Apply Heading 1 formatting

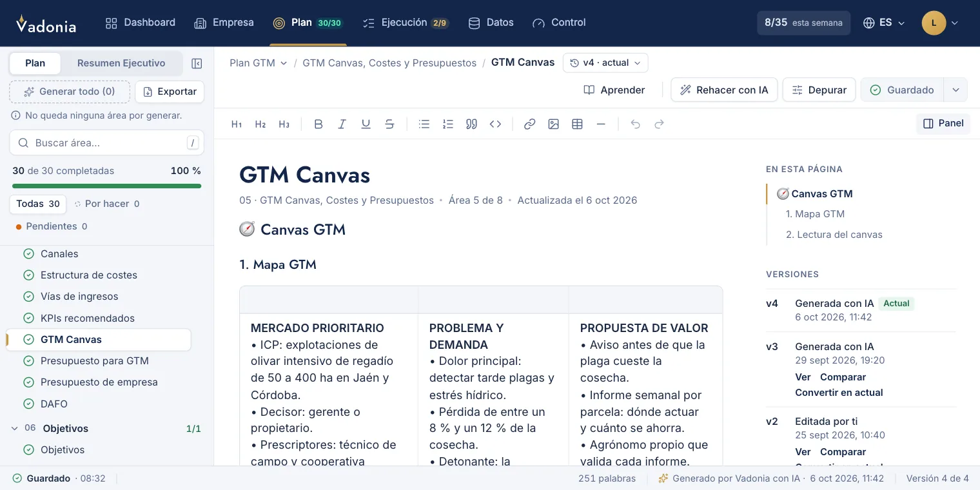pyautogui.click(x=237, y=124)
